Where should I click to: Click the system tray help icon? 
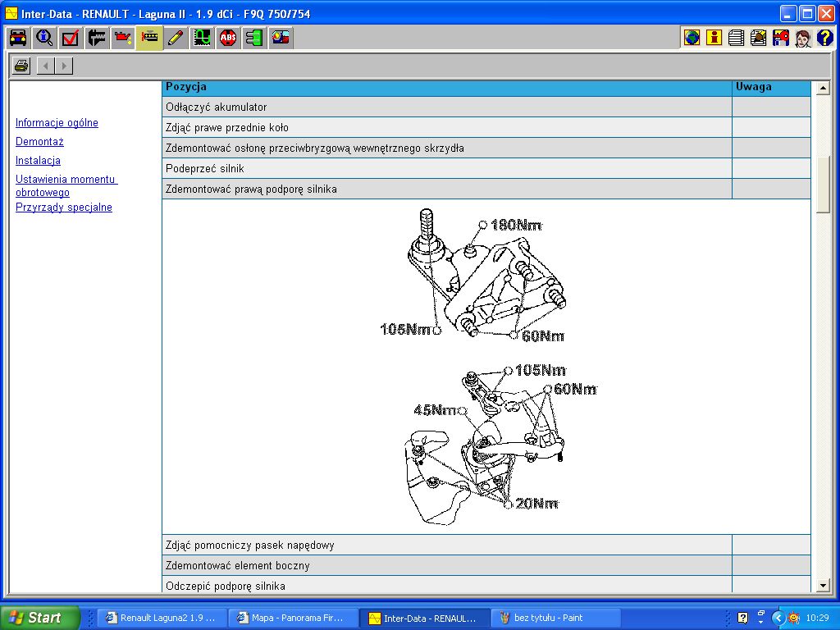point(742,618)
